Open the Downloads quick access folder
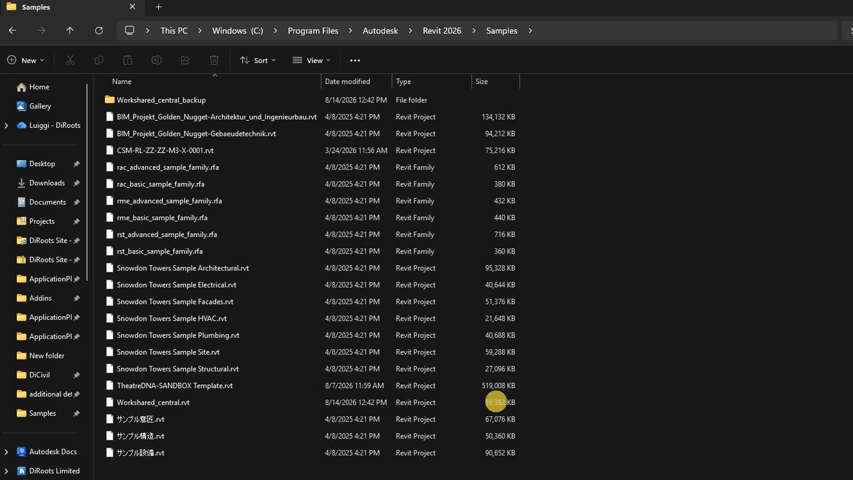This screenshot has height=480, width=853. pos(47,183)
